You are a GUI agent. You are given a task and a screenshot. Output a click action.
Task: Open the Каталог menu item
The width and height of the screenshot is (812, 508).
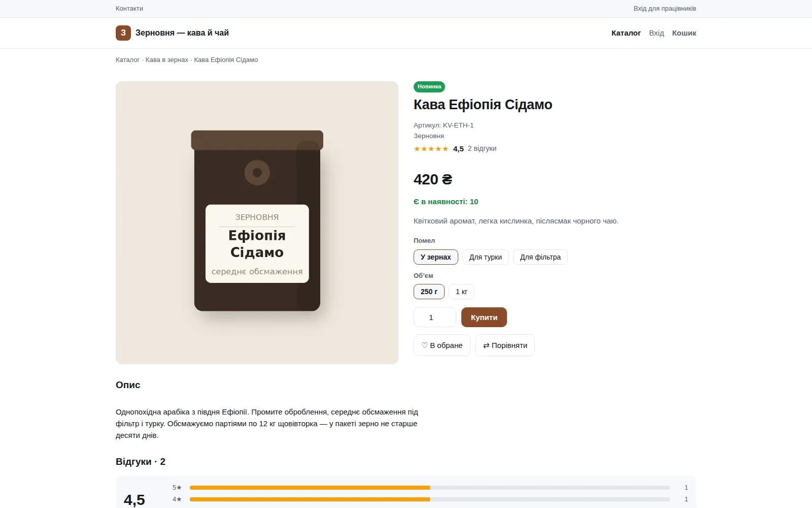(626, 33)
